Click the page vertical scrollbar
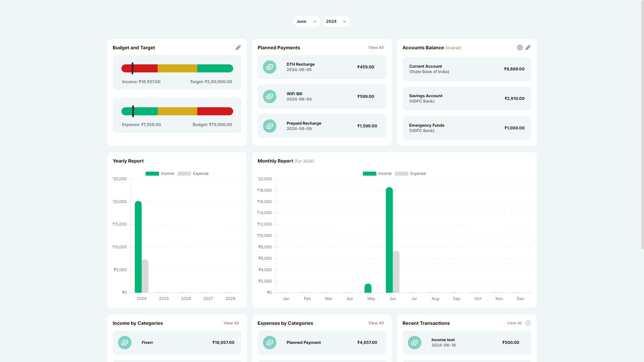The height and width of the screenshot is (362, 644). (x=642, y=125)
